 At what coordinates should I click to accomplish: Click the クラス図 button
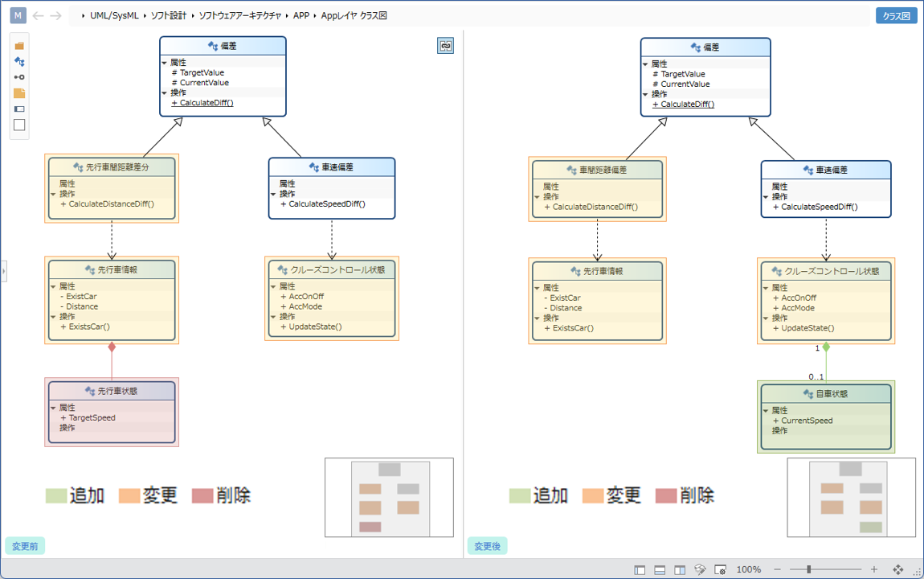897,16
